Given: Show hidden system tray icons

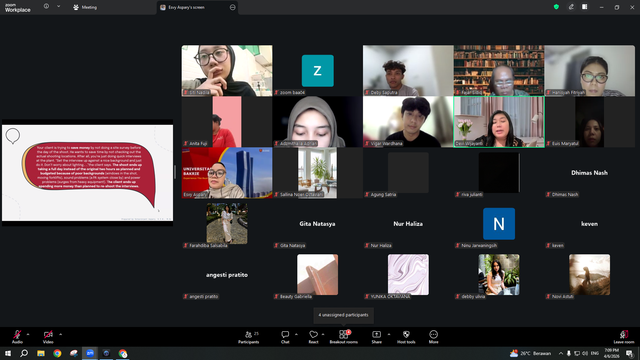Looking at the screenshot, I should (561, 353).
